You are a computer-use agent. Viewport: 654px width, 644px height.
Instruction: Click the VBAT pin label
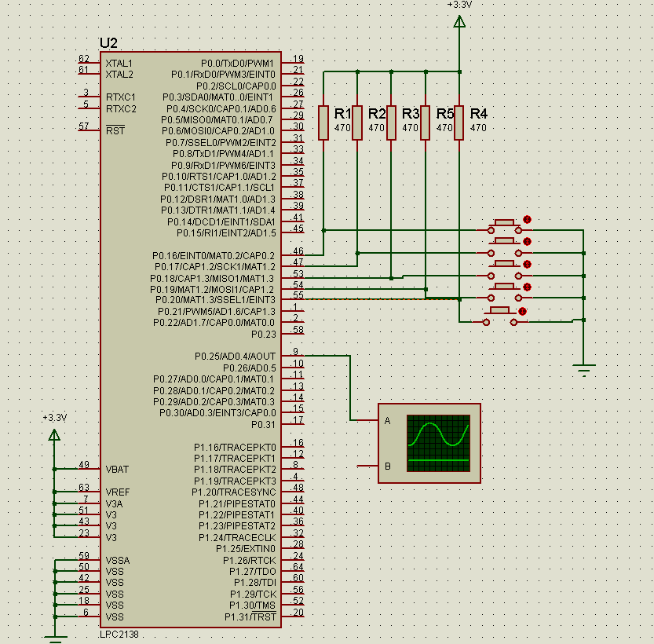117,470
